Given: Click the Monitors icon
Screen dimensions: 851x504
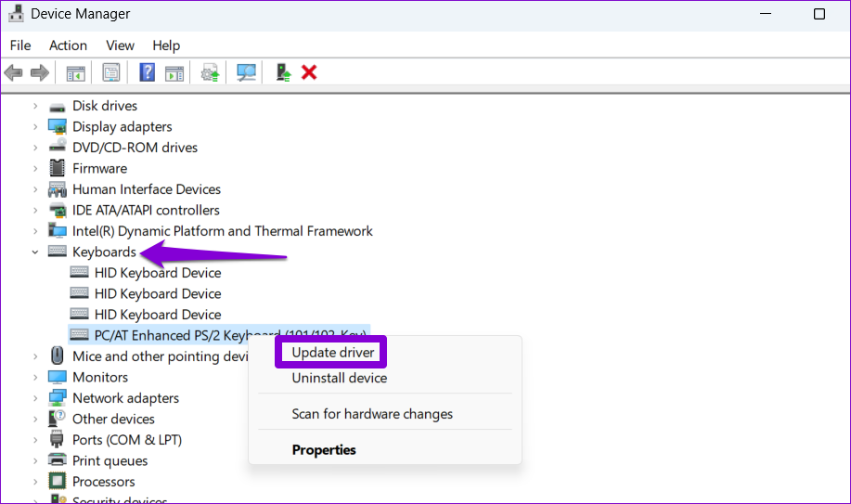Looking at the screenshot, I should (x=57, y=377).
